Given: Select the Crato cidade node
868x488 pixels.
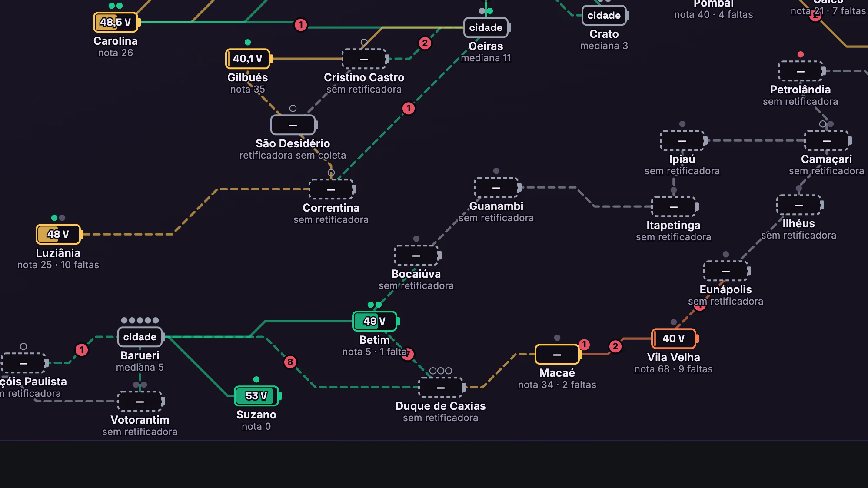Looking at the screenshot, I should 605,15.
